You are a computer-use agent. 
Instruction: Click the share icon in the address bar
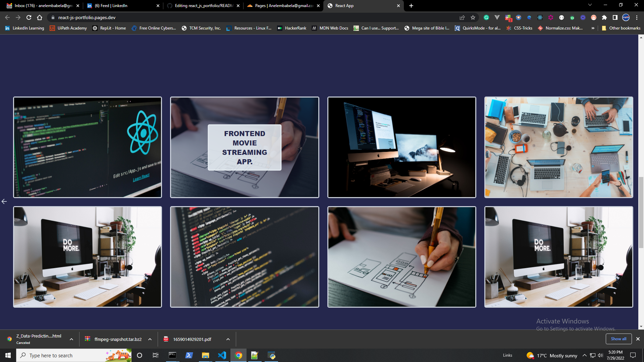pyautogui.click(x=462, y=17)
